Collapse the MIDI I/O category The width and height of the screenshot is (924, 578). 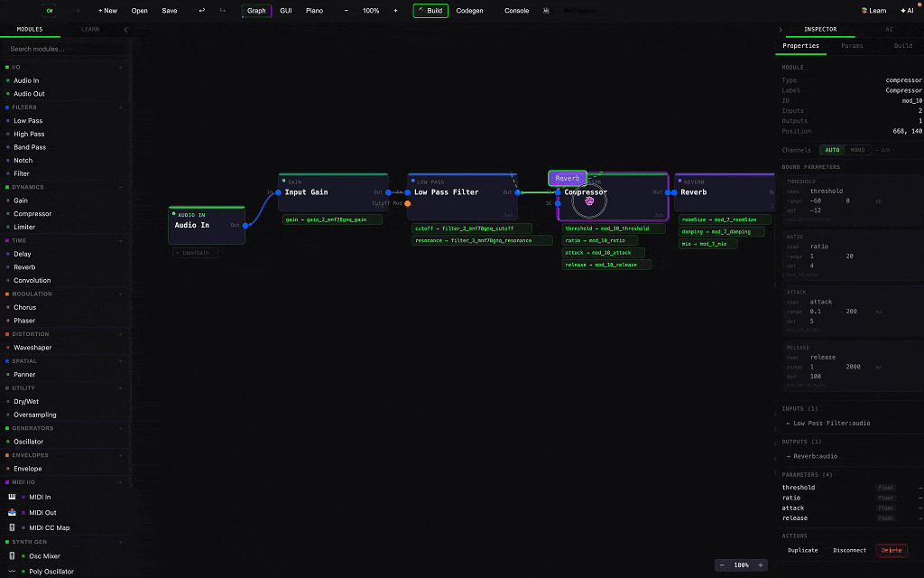tap(119, 481)
